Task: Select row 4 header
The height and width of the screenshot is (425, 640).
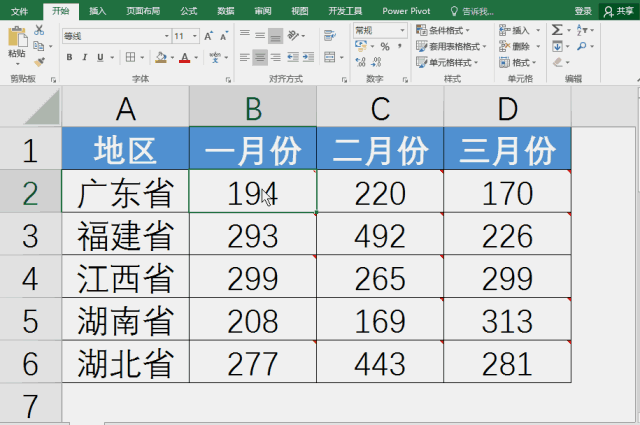Action: pyautogui.click(x=31, y=278)
